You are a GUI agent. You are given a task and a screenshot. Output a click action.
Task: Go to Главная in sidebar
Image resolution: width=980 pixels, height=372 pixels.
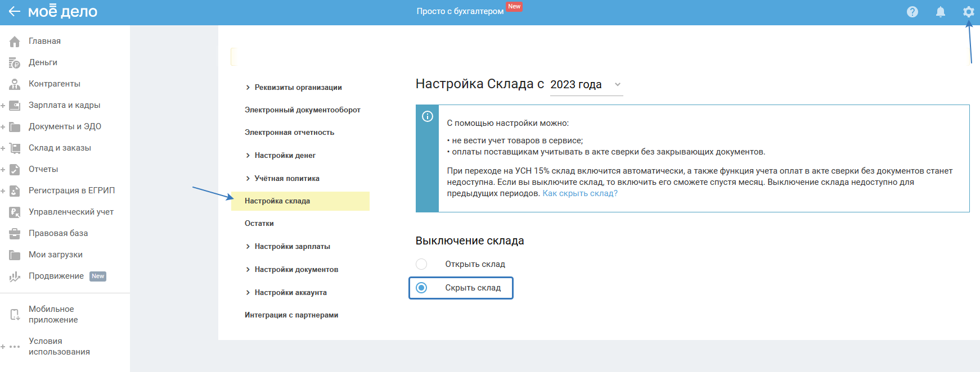point(44,41)
